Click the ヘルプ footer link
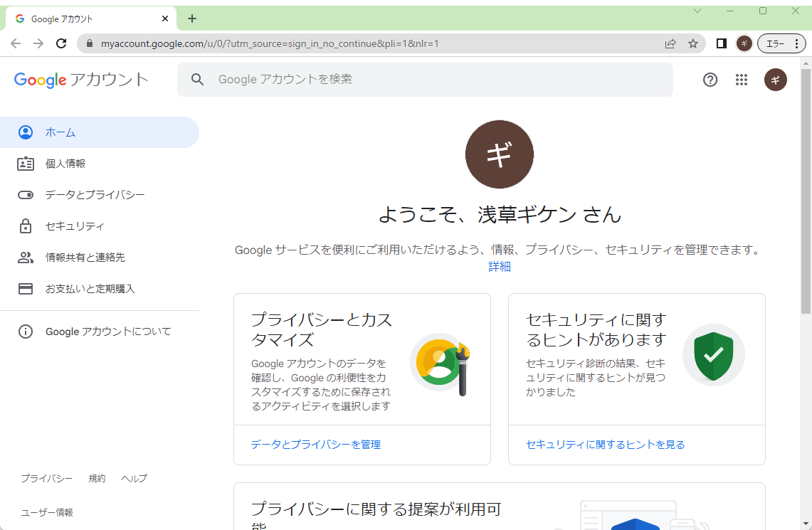 point(134,478)
